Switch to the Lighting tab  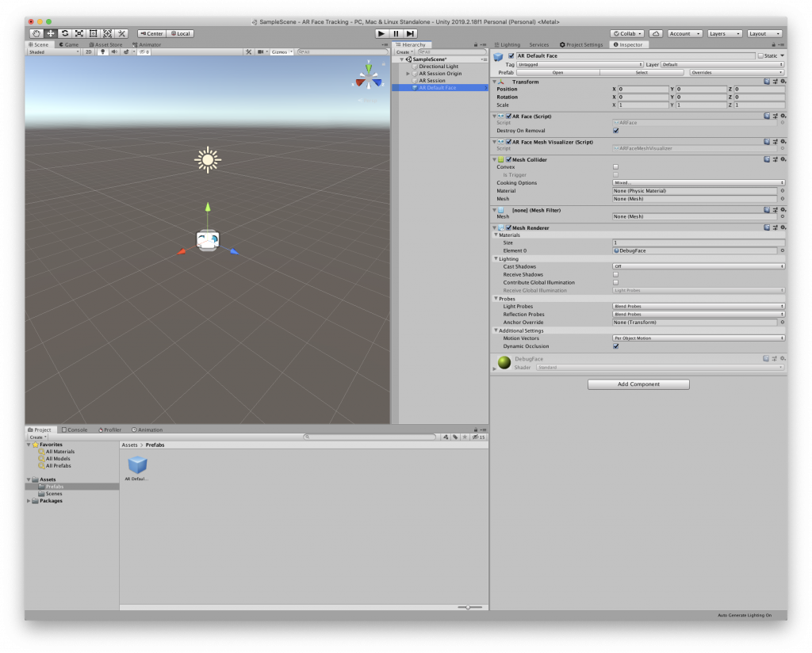click(507, 45)
